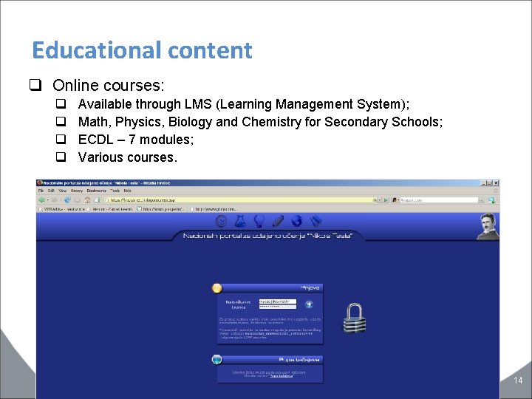Click the slide number 14

(x=518, y=380)
